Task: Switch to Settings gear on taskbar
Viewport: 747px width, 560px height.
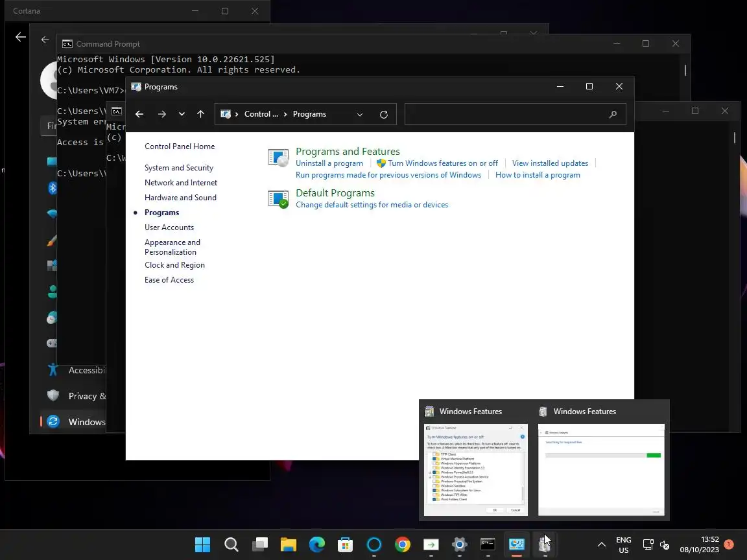Action: pos(460,544)
